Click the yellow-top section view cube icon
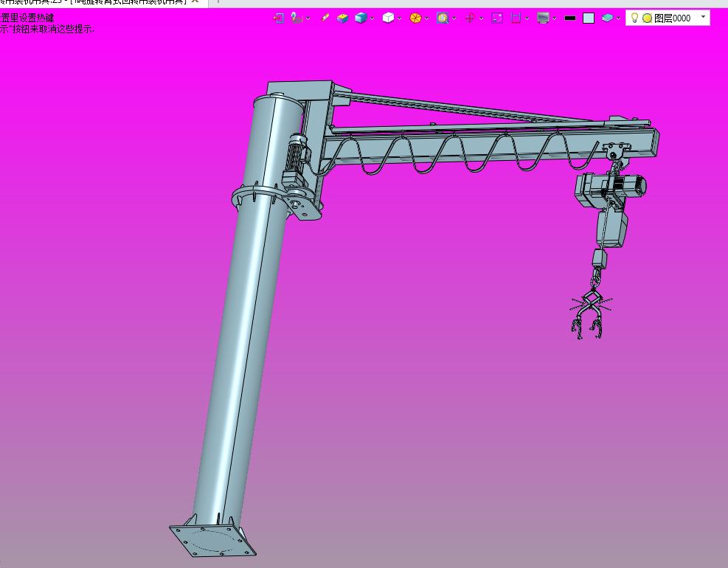 coord(343,18)
